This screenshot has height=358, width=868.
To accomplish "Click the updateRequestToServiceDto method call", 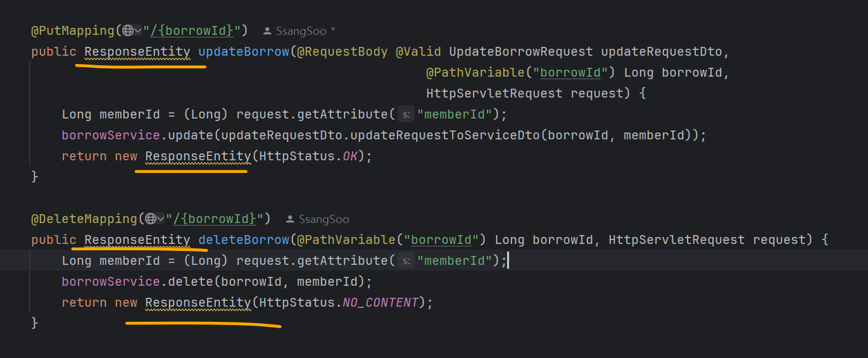I will coord(445,135).
